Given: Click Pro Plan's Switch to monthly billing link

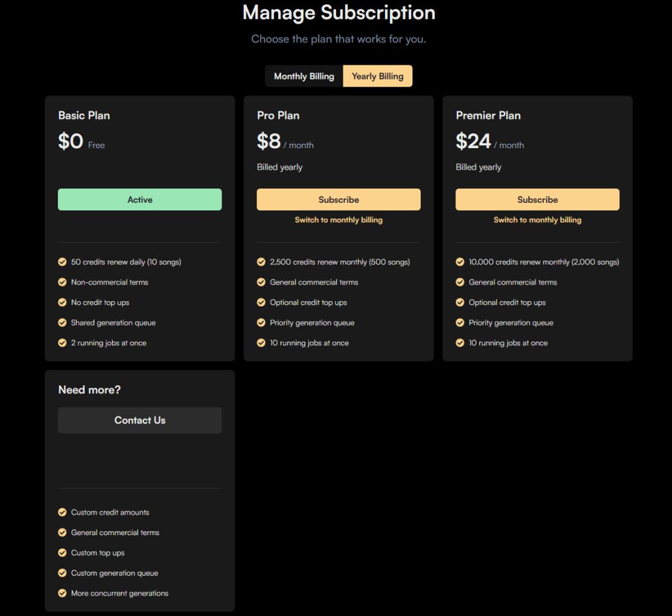Looking at the screenshot, I should [x=338, y=220].
